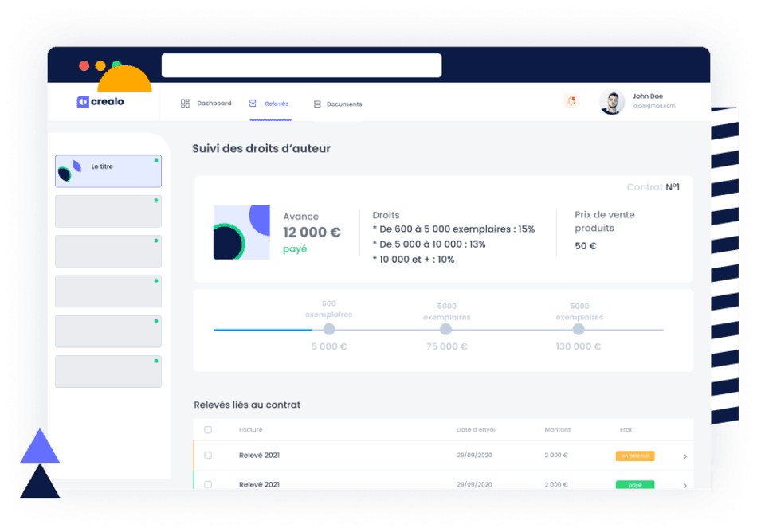Check the box for the en attente Relevé
This screenshot has height=532, width=757.
208,456
